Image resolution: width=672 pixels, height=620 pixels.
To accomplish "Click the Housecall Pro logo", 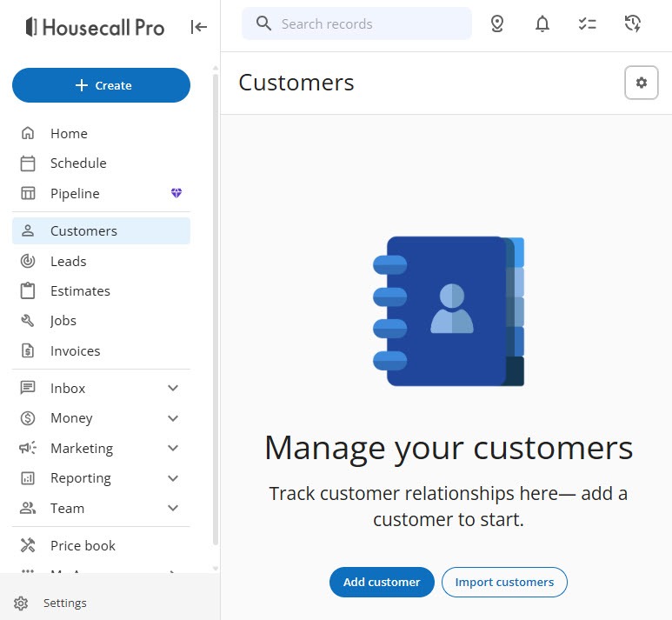I will (x=95, y=28).
